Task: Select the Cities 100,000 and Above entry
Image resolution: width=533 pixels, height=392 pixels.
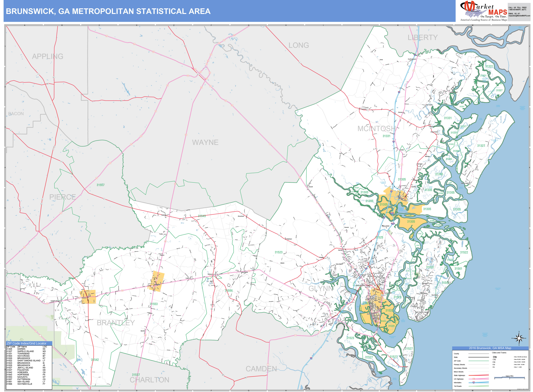Action: point(520,357)
